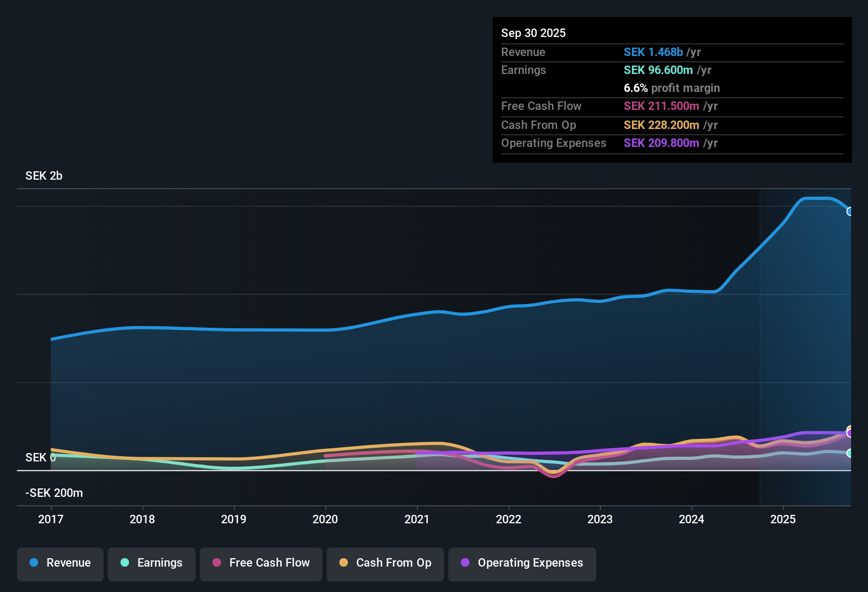Click the SEK 1.468b revenue value in tooltip
Screen dimensions: 868x592
click(x=653, y=52)
